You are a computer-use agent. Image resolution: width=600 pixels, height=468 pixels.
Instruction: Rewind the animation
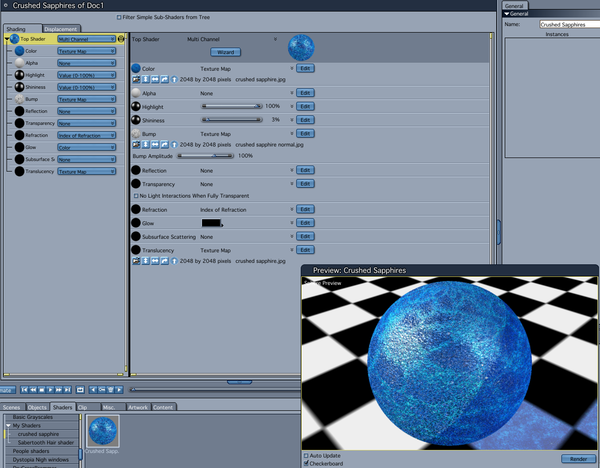[x=33, y=390]
